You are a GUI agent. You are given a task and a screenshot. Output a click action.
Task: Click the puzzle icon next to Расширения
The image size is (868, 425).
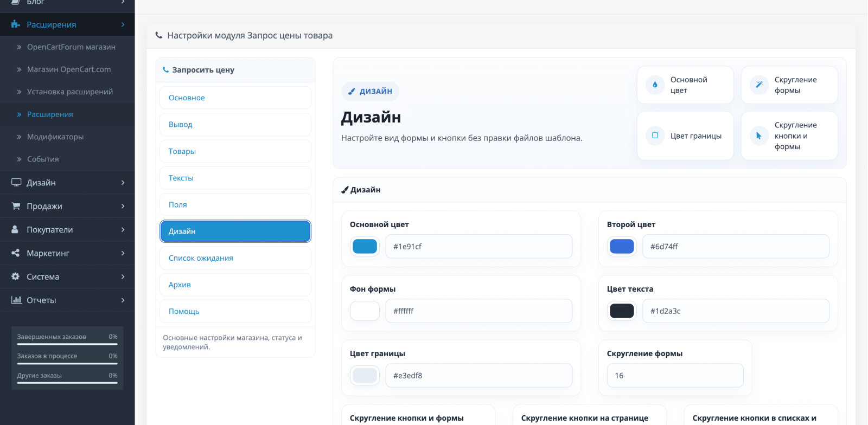pyautogui.click(x=16, y=24)
